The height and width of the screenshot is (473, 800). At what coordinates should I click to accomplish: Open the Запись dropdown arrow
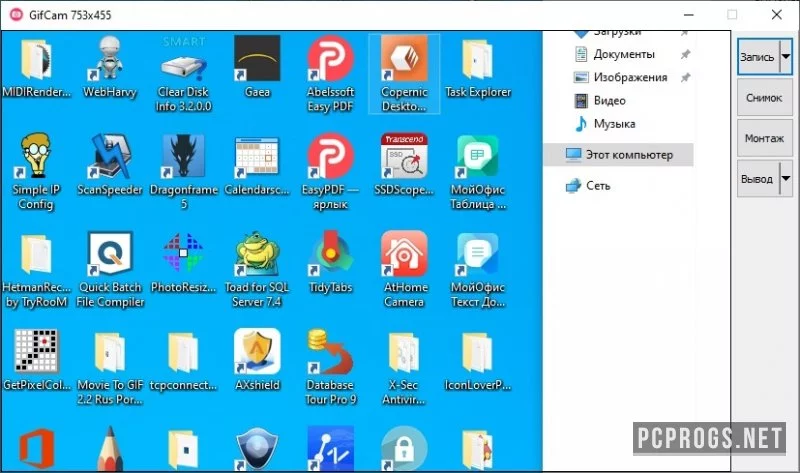click(786, 57)
